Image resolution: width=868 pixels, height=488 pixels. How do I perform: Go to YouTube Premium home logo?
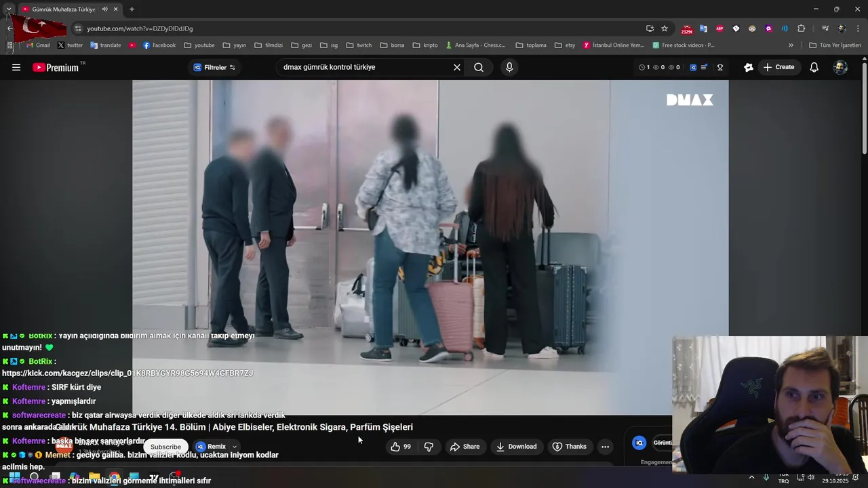pyautogui.click(x=56, y=67)
